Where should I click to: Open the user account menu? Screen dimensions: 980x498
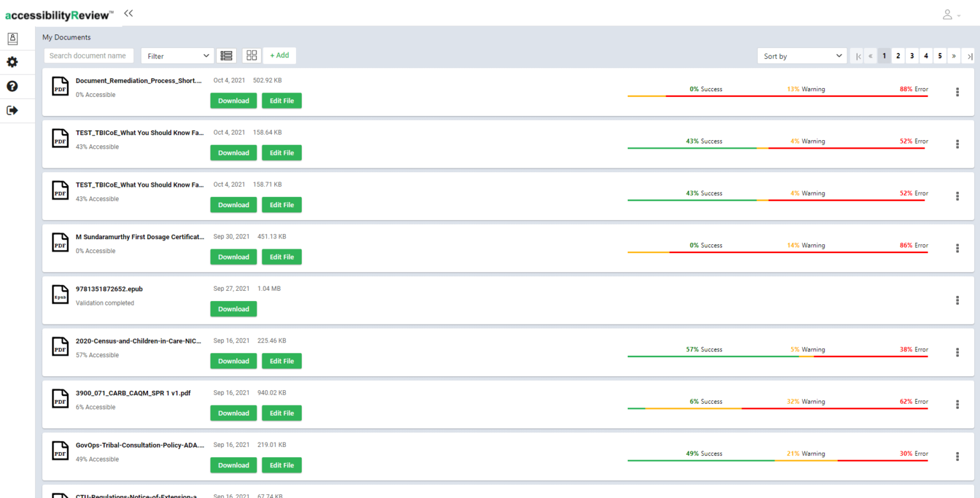pos(951,15)
